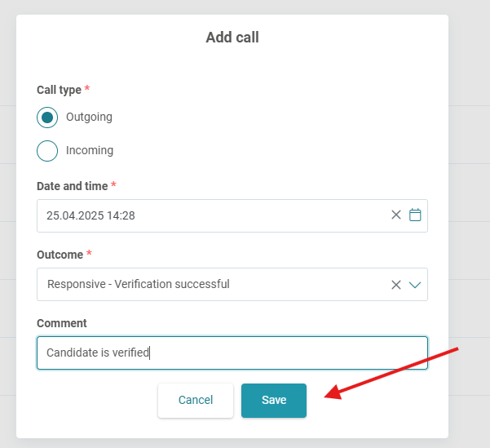The height and width of the screenshot is (448, 490).
Task: Click the Date and time input field
Action: 245,215
